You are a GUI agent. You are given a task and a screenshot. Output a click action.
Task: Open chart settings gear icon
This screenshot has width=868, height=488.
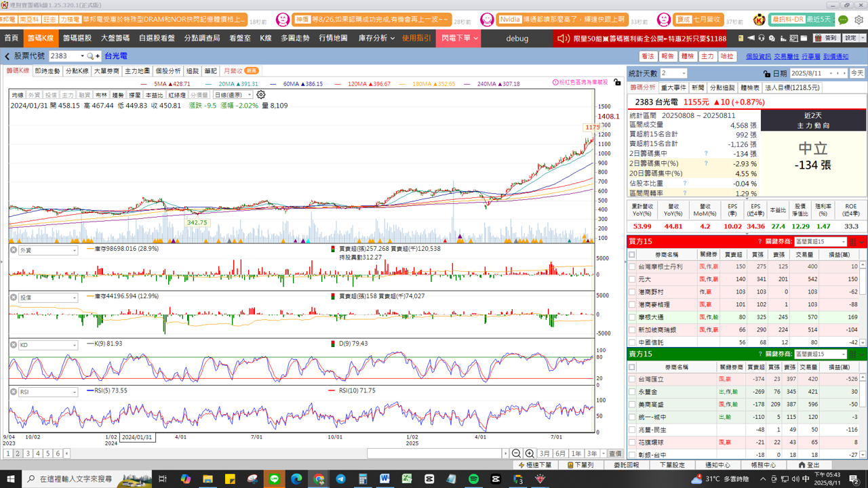(261, 95)
